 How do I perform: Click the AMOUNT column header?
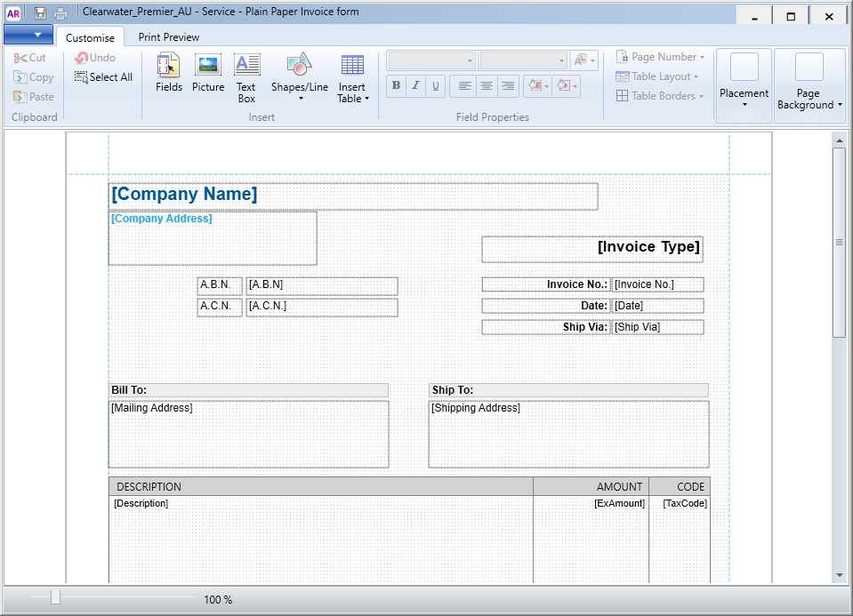click(591, 486)
